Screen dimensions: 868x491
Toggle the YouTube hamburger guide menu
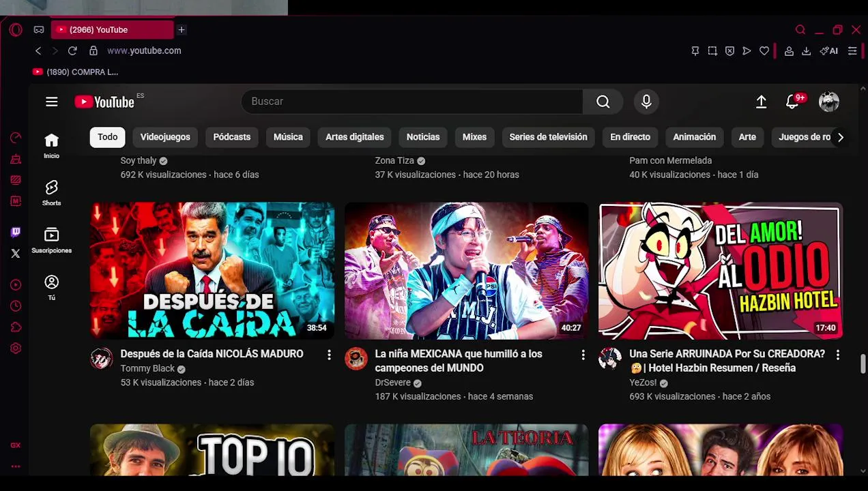click(52, 102)
